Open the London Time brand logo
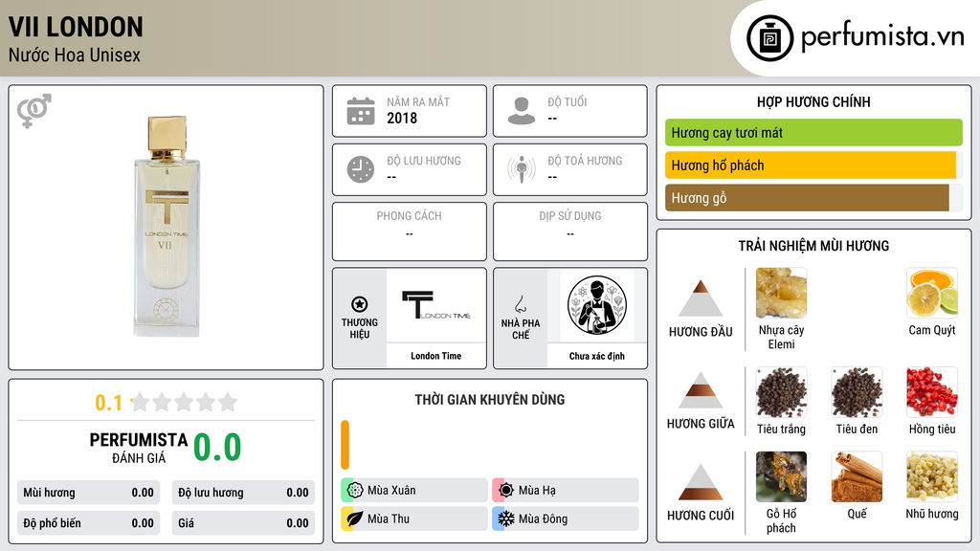The width and height of the screenshot is (980, 551). pyautogui.click(x=436, y=305)
